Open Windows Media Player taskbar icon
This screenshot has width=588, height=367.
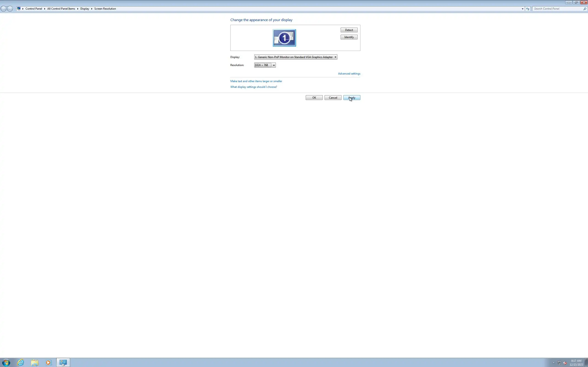(x=49, y=363)
